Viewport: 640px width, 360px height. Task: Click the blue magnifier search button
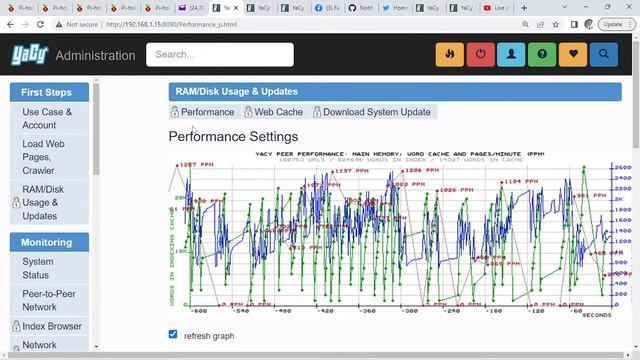coord(604,54)
